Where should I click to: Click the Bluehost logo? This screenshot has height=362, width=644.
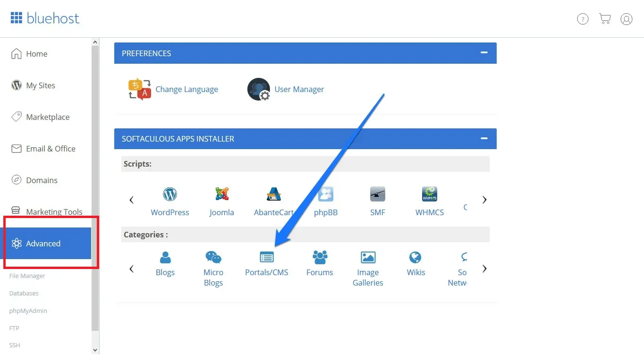pos(45,18)
